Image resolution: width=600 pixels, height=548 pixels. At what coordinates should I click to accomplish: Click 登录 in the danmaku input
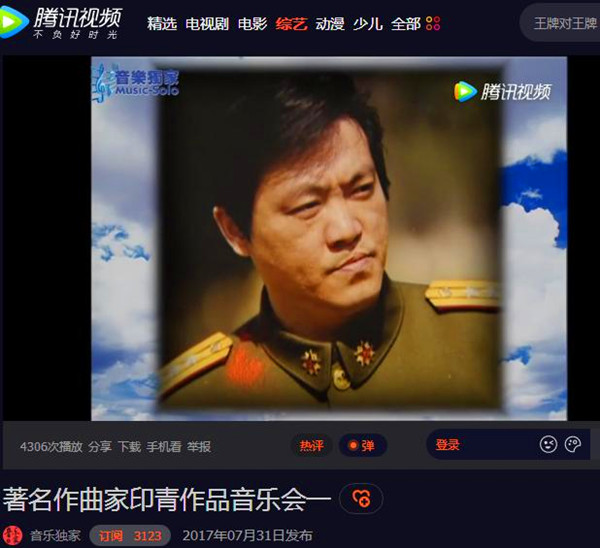click(x=447, y=445)
